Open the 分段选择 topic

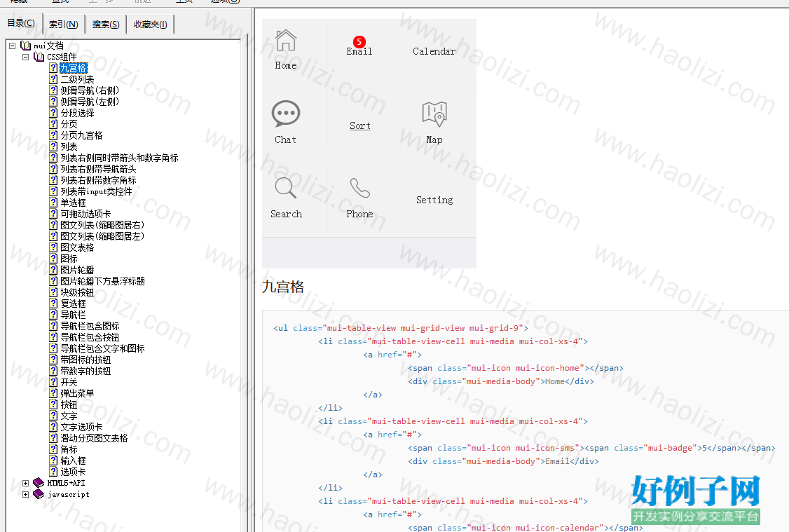[x=77, y=113]
